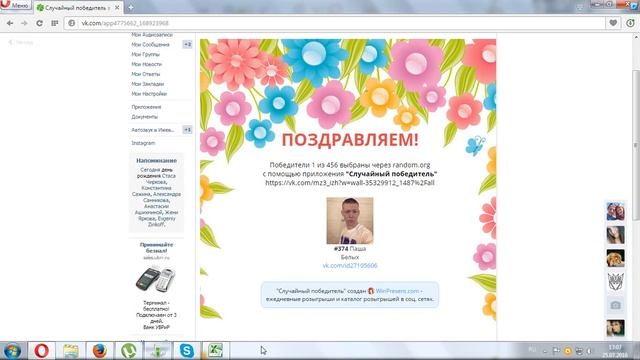Viewport: 640px width, 360px height.
Task: Open Мои Настройки in sidebar
Action: (x=149, y=93)
